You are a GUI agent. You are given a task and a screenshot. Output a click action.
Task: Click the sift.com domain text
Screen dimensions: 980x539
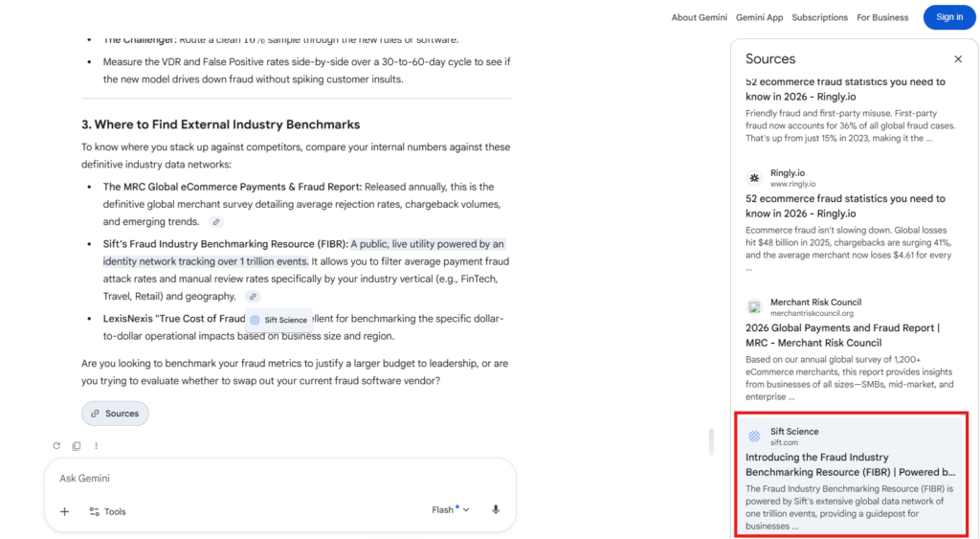(784, 442)
